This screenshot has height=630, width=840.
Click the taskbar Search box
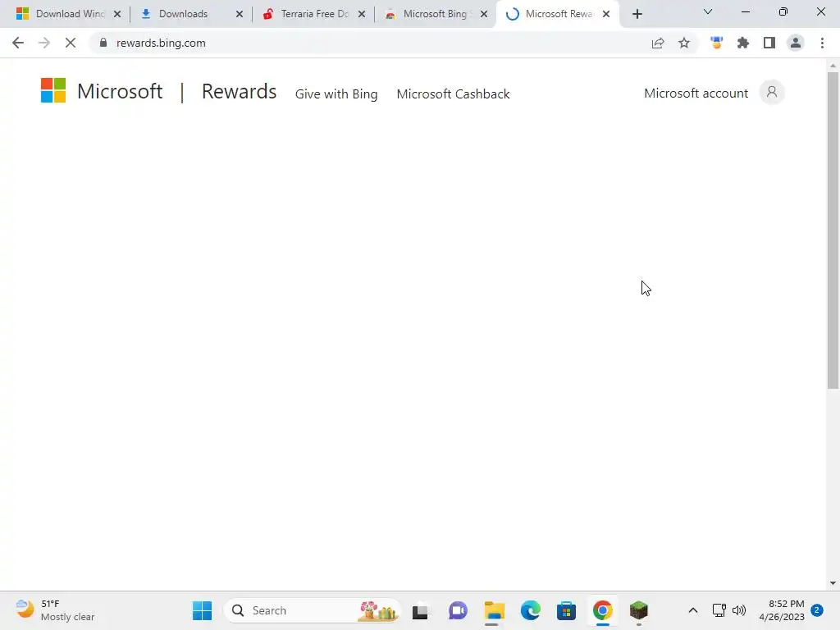coord(313,610)
